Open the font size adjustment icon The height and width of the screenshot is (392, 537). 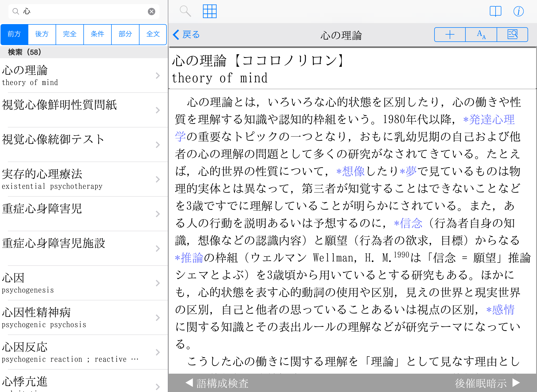[x=481, y=35]
